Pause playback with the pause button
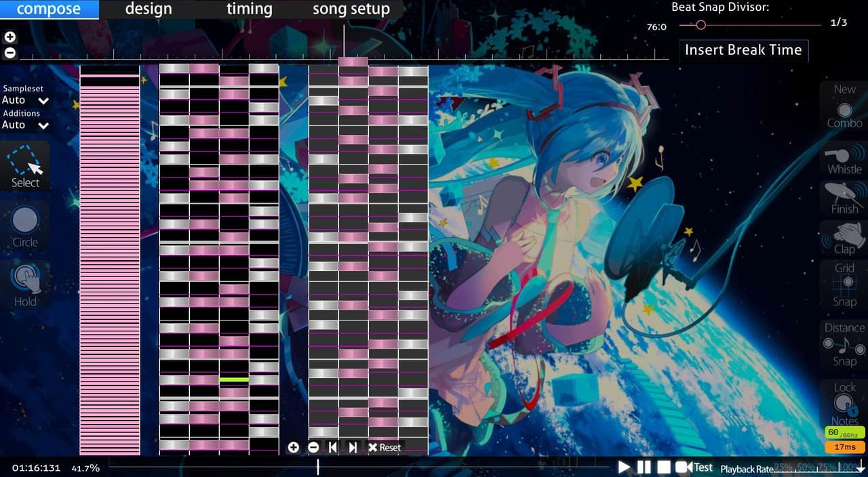868x477 pixels. pos(644,467)
